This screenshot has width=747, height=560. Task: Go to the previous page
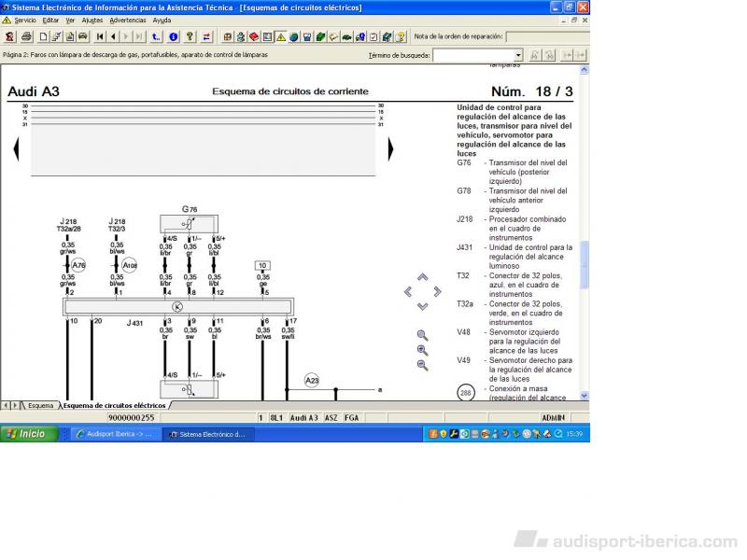pos(113,36)
